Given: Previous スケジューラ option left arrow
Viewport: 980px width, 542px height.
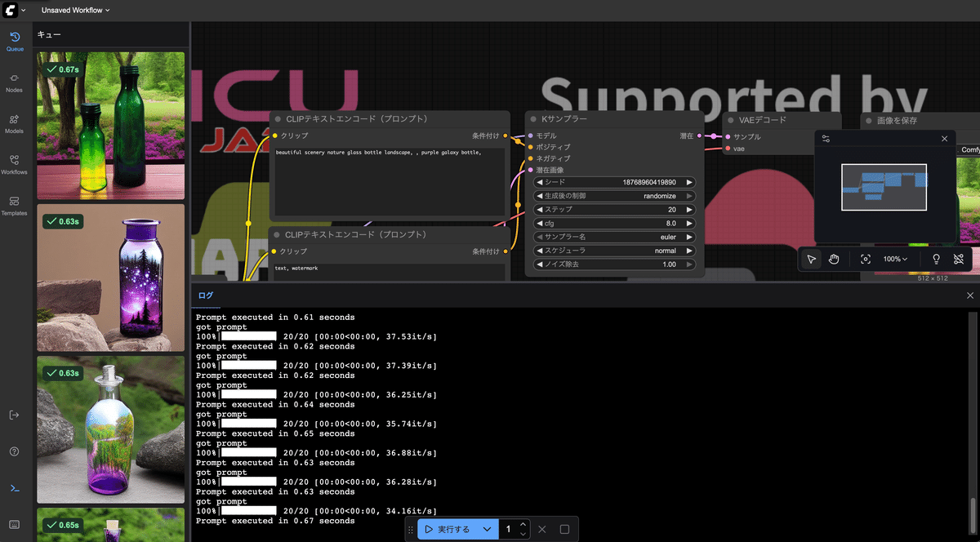Looking at the screenshot, I should point(539,251).
